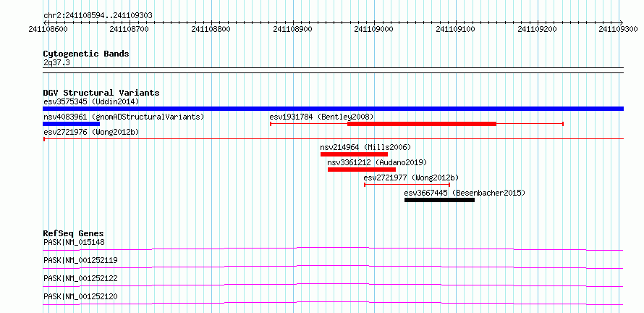The height and width of the screenshot is (313, 644).
Task: Open the esv1931784 (Bentley2008) label
Action: [321, 117]
